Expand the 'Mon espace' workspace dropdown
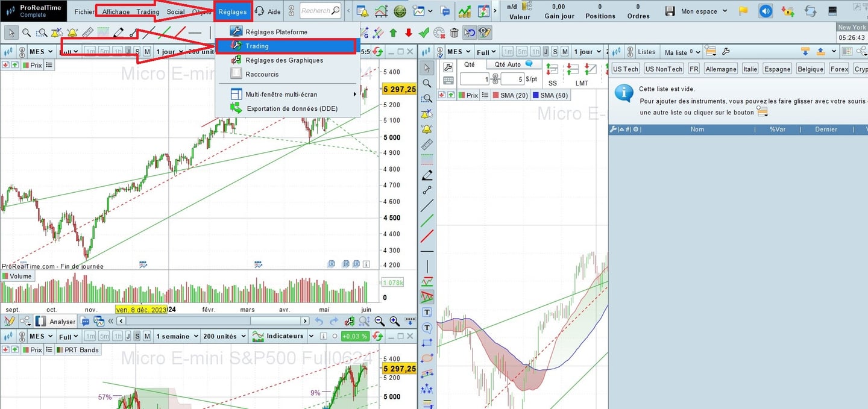The height and width of the screenshot is (409, 868). coord(703,11)
